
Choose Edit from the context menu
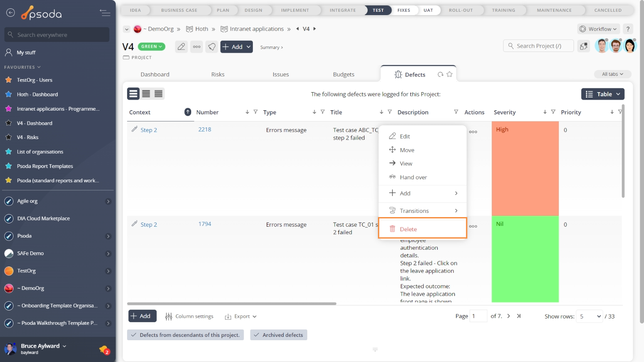(x=423, y=136)
